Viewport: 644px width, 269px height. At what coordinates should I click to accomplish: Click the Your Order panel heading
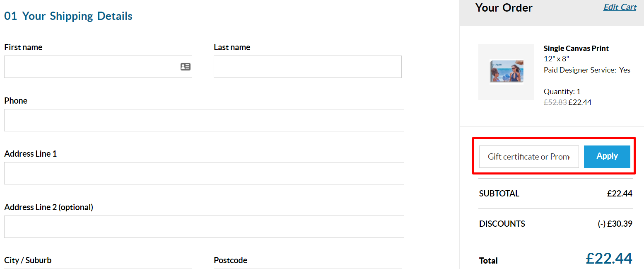(x=504, y=8)
